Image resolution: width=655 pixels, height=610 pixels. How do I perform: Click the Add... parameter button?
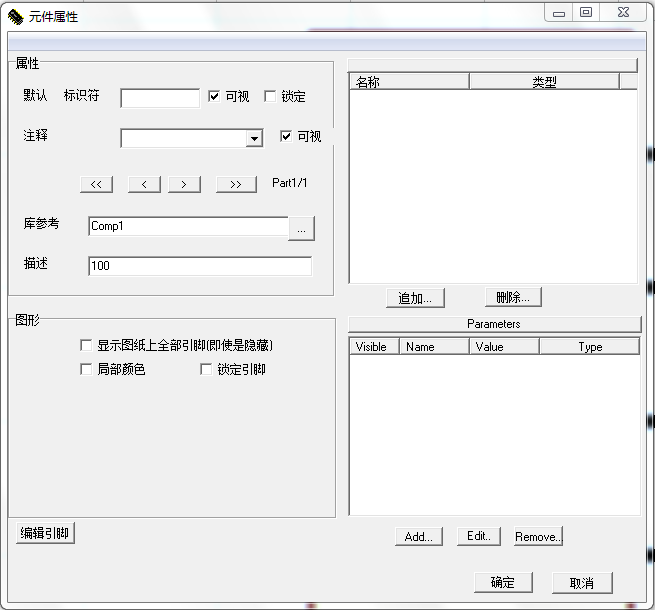[418, 537]
